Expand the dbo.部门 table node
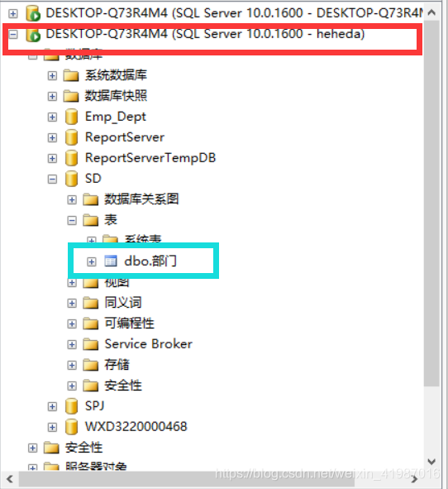Image resolution: width=448 pixels, height=489 pixels. [x=91, y=261]
